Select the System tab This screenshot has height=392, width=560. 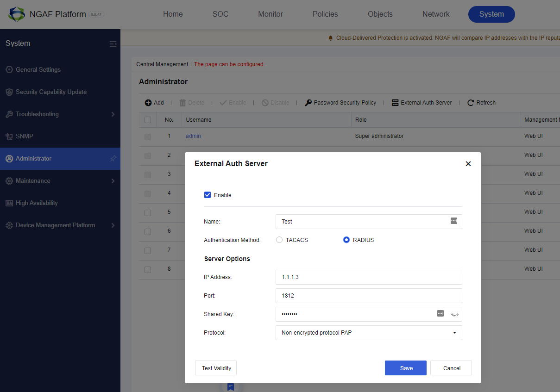[x=491, y=14]
